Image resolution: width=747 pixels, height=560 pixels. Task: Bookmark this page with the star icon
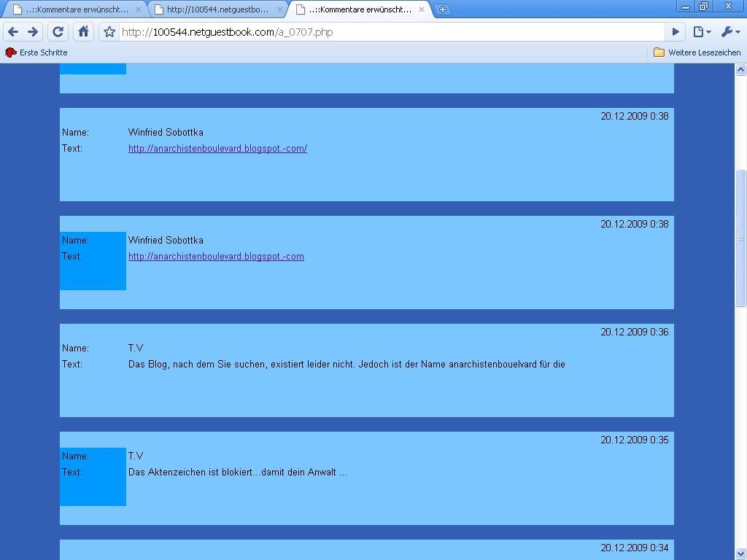tap(109, 31)
